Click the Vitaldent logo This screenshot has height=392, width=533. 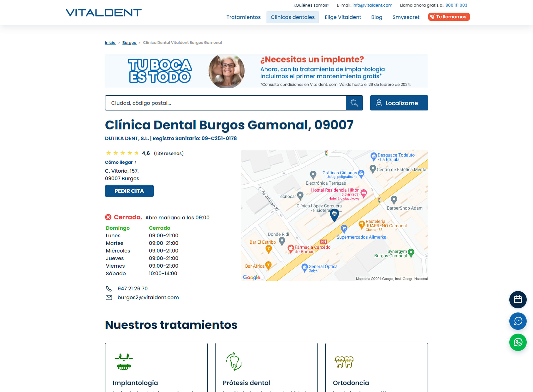(x=104, y=13)
